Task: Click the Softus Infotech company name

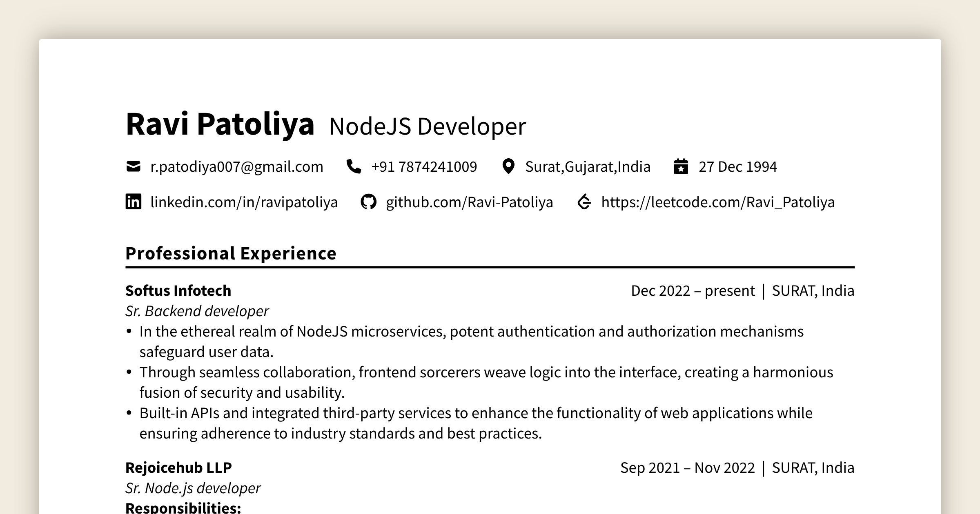Action: tap(178, 290)
